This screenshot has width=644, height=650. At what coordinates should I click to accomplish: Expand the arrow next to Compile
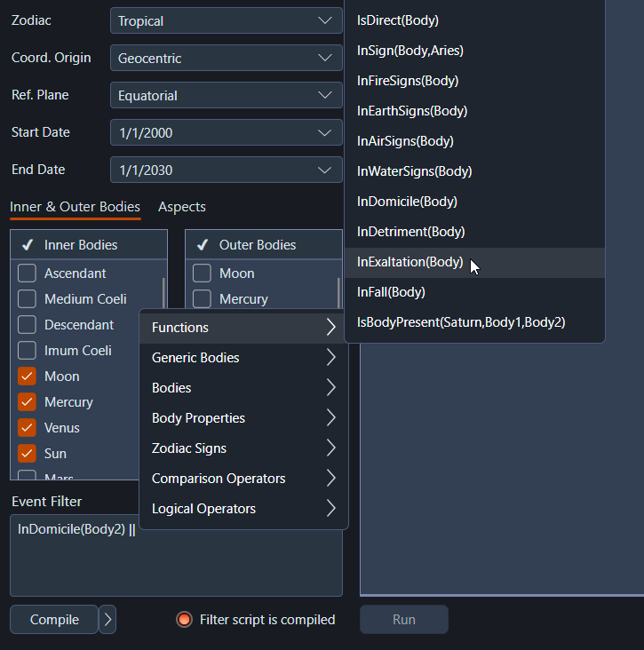[107, 620]
